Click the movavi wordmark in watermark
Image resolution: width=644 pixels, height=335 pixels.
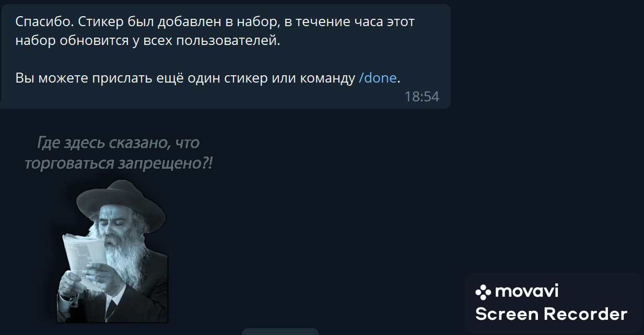[x=527, y=291]
